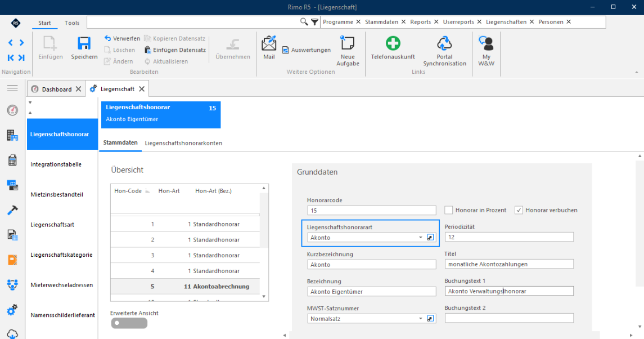Click the search magnifier icon
This screenshot has width=644, height=339.
pyautogui.click(x=304, y=22)
